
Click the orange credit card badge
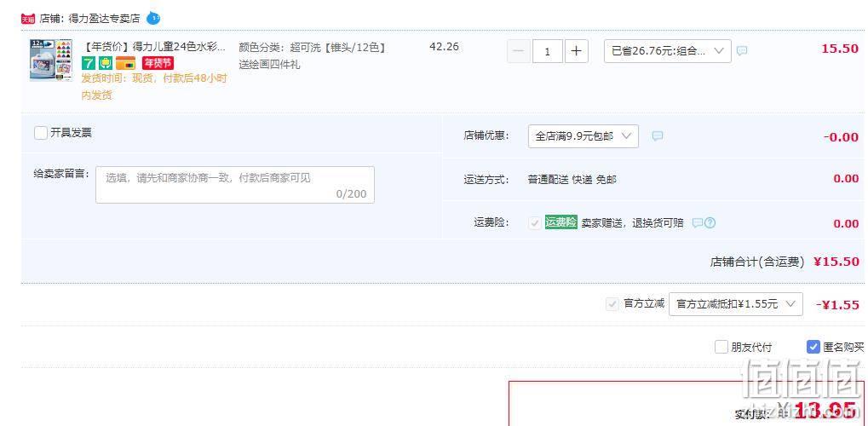126,63
